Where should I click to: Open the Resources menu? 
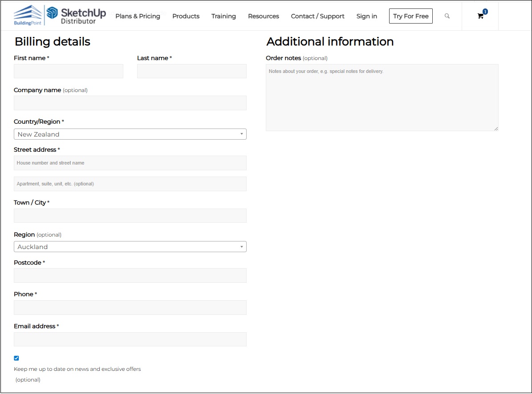pos(264,16)
